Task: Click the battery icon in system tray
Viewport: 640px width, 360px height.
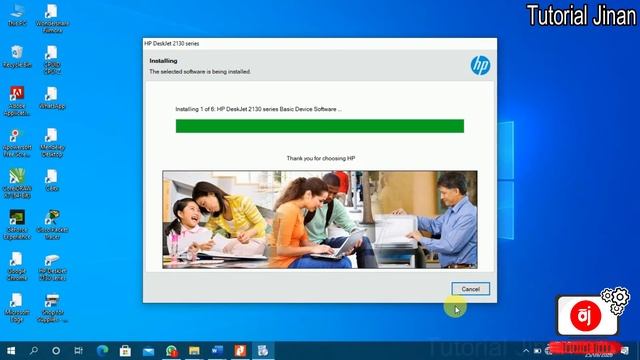Action: point(538,351)
